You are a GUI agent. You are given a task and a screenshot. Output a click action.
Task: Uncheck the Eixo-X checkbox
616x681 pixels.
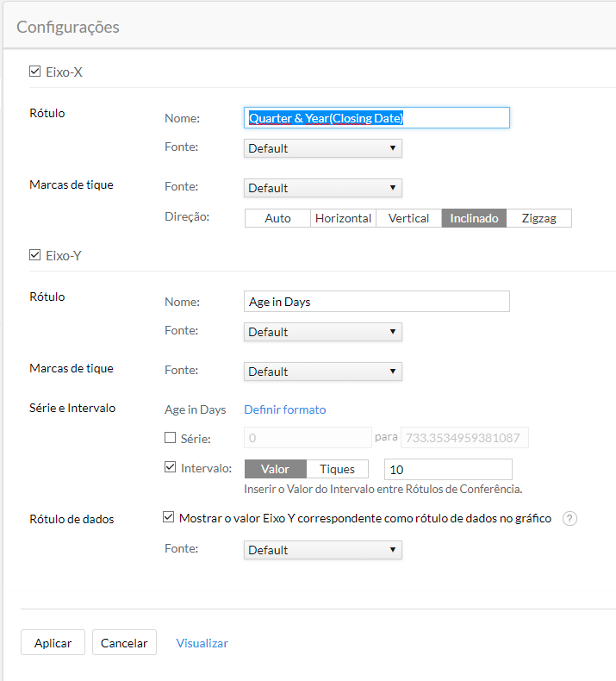coord(35,72)
